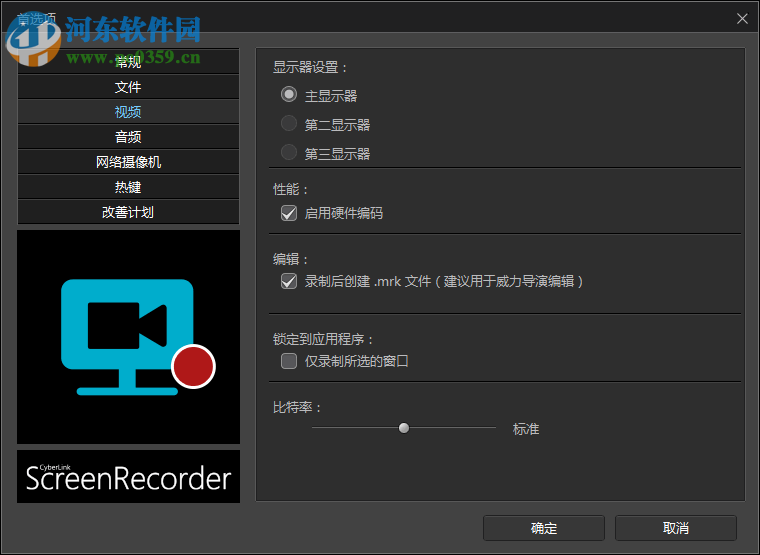Click the screen recorder monitor icon

138,337
